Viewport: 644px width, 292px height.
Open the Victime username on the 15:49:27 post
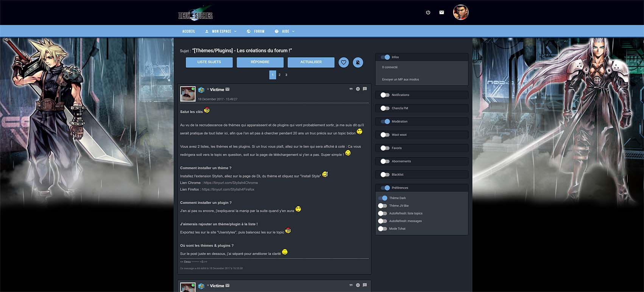pos(217,90)
